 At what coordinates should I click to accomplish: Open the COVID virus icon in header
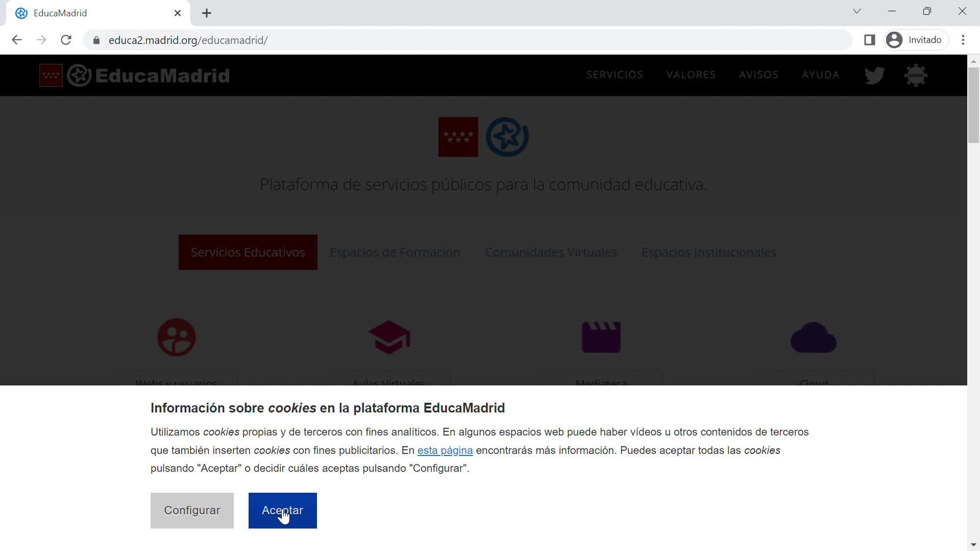pos(916,76)
